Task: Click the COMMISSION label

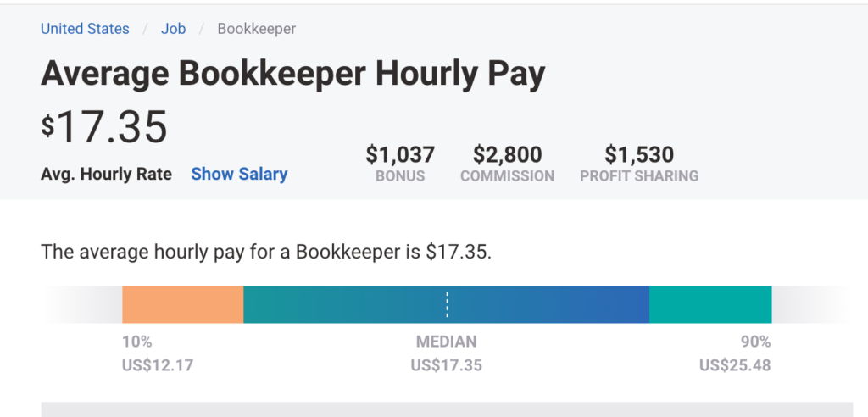Action: tap(507, 176)
